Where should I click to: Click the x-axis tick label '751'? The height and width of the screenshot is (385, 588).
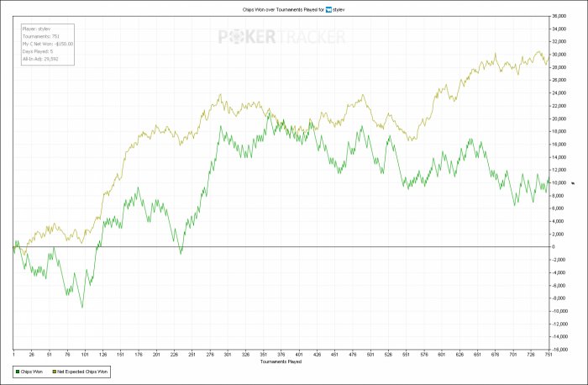549,354
